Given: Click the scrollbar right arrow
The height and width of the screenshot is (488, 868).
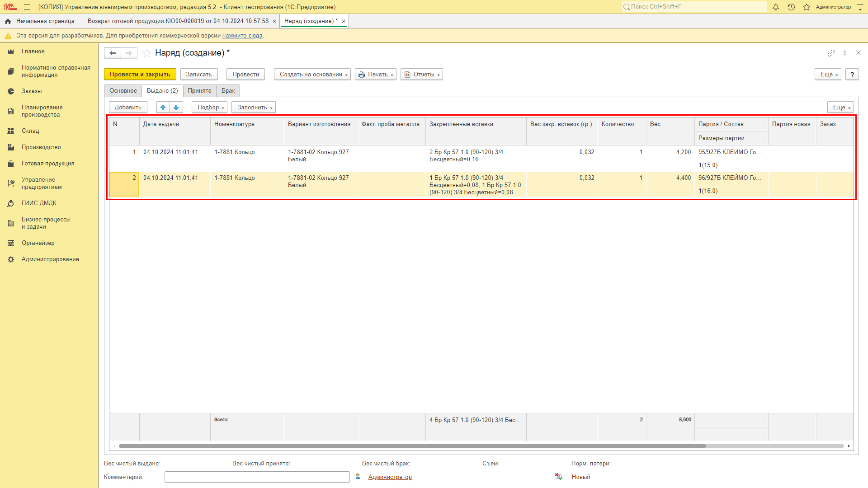Looking at the screenshot, I should [849, 446].
